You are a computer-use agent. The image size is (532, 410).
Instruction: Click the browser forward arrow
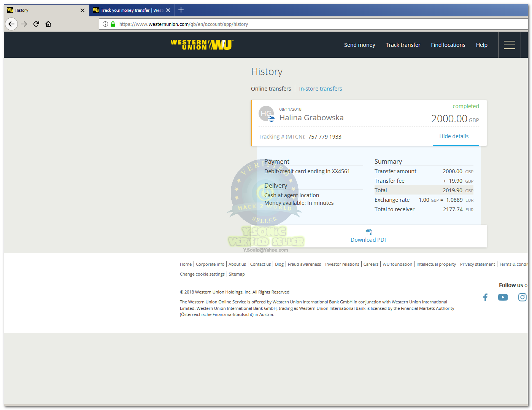click(x=24, y=24)
